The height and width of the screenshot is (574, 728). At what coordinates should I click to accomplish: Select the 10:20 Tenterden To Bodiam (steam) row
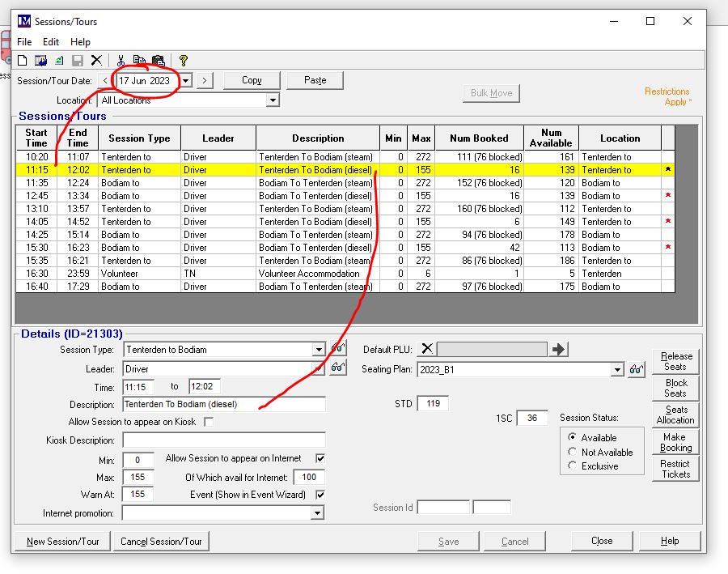point(345,156)
